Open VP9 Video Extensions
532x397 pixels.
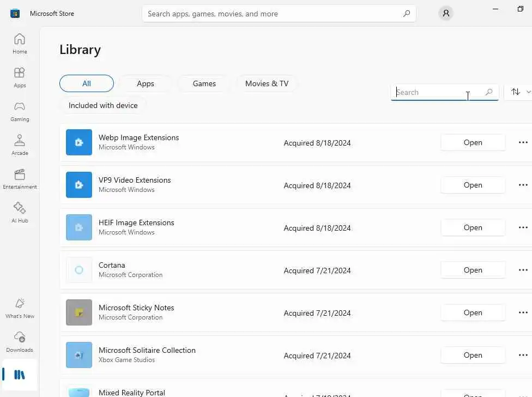tap(473, 185)
